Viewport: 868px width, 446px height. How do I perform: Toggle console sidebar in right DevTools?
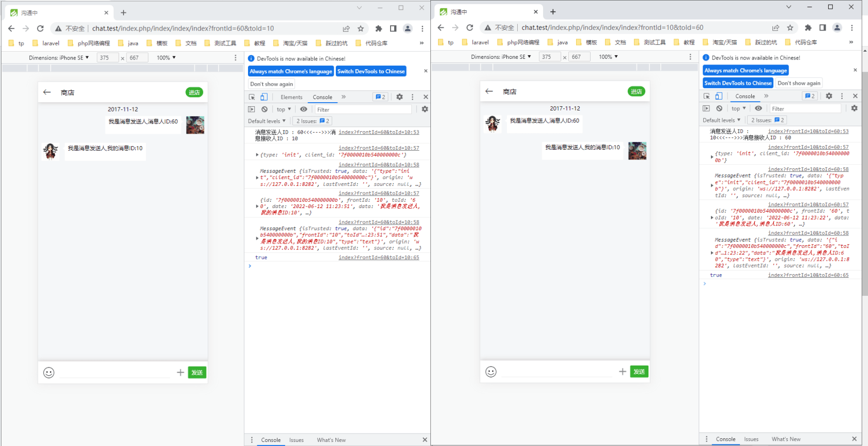pyautogui.click(x=706, y=108)
